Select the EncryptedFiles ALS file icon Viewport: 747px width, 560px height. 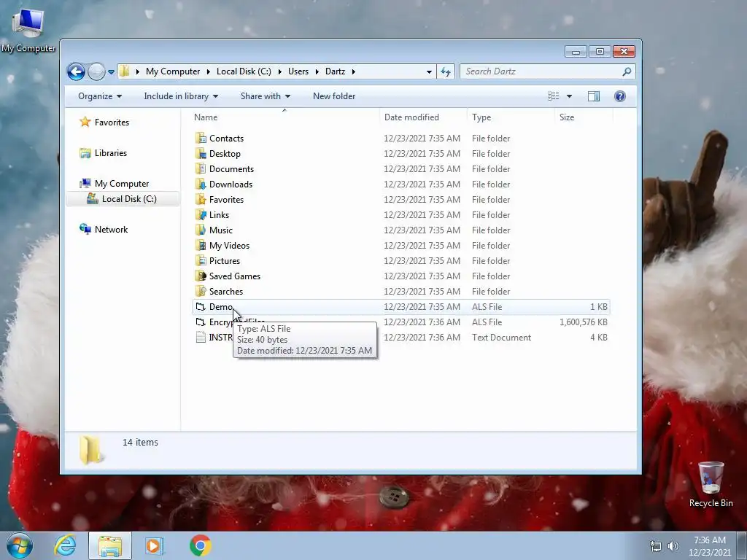pyautogui.click(x=201, y=322)
